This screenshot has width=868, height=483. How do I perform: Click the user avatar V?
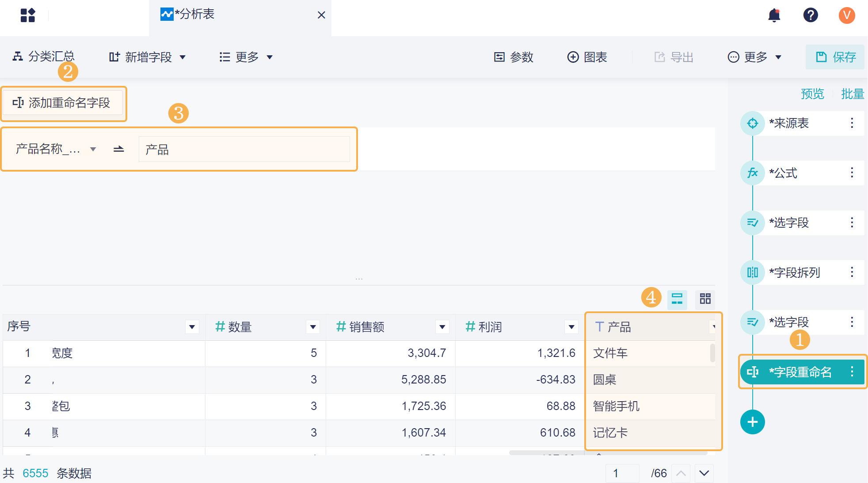(846, 15)
